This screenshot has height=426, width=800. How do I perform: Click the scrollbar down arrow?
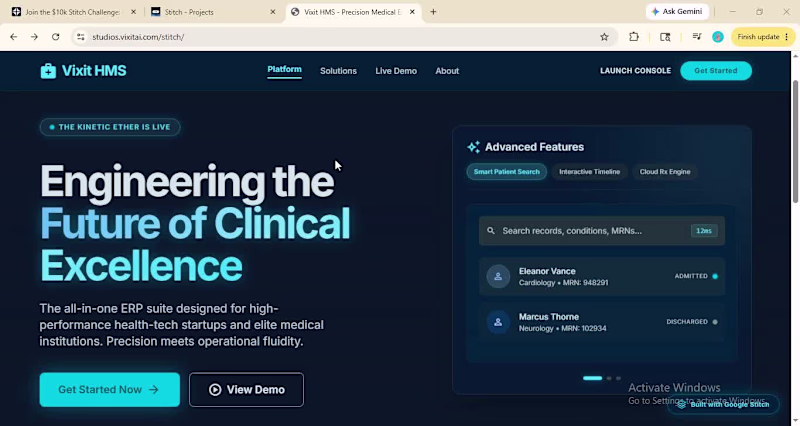[x=795, y=421]
